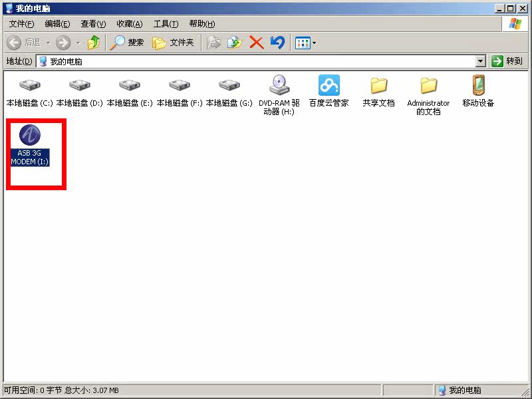532x399 pixels.
Task: Select Administrator 的文档 folder
Action: tap(428, 86)
